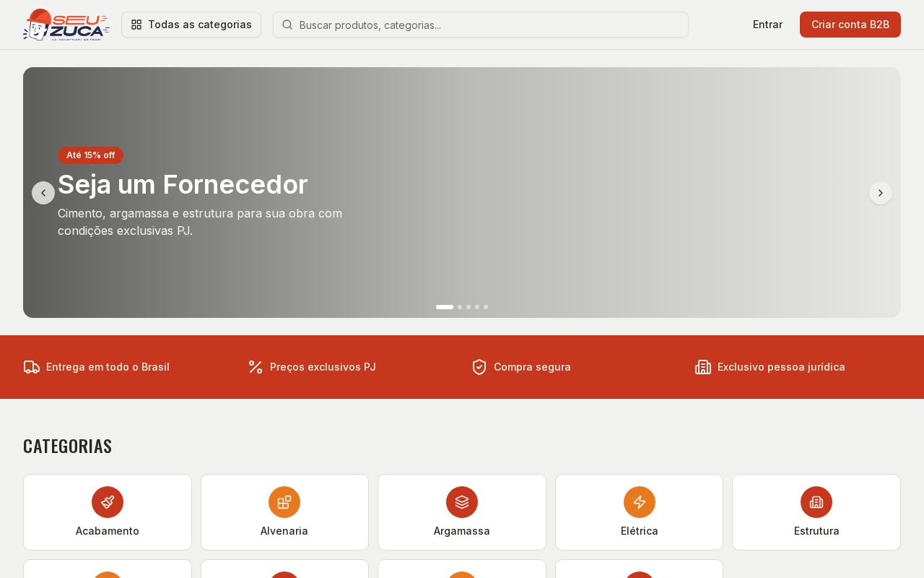Go to previous banner slide arrow
Image resolution: width=924 pixels, height=578 pixels.
click(x=43, y=193)
